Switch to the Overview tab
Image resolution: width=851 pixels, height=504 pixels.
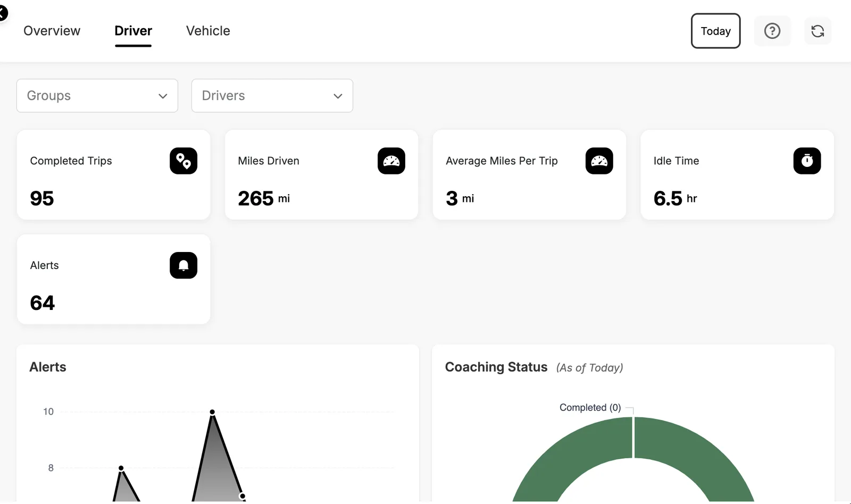[x=52, y=31]
